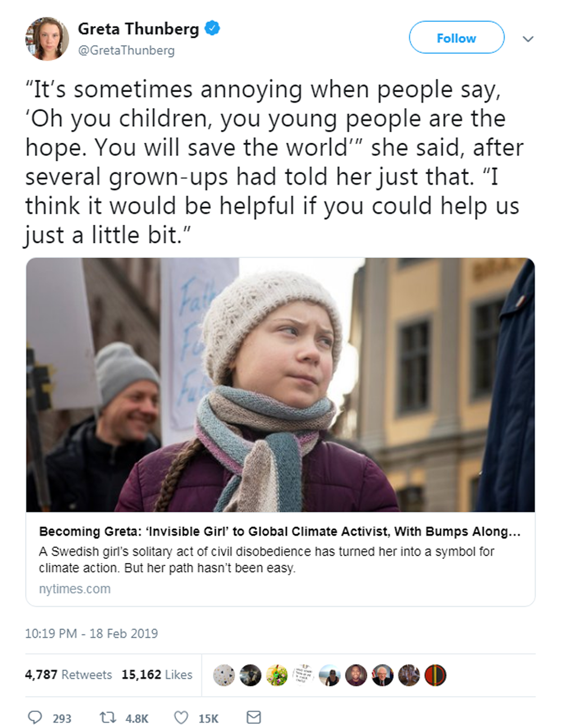Open the Greta Thunberg display name

click(138, 29)
